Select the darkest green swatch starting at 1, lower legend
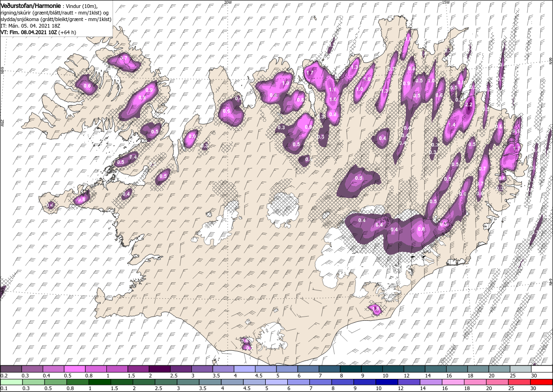This screenshot has height=392, width=553. (x=99, y=382)
